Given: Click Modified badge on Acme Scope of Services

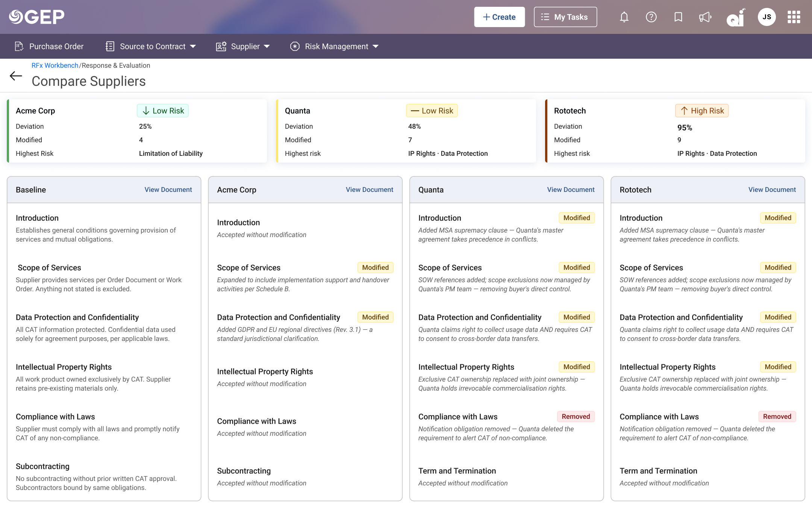Looking at the screenshot, I should (376, 268).
